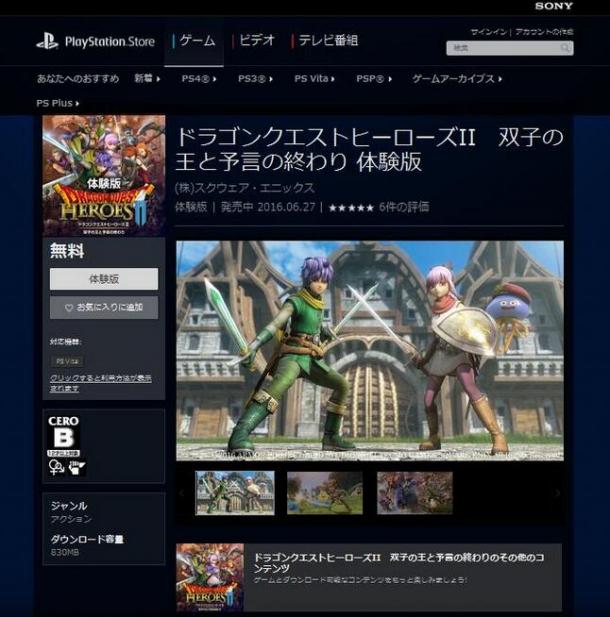Click the PS Vita platform tag
610x617 pixels.
tap(67, 361)
